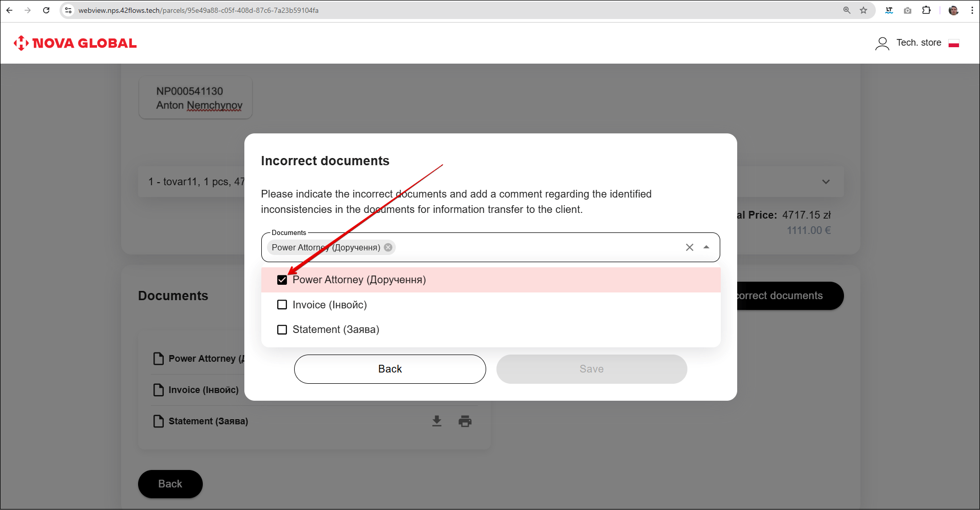980x510 pixels.
Task: Click the Save button
Action: (x=591, y=369)
